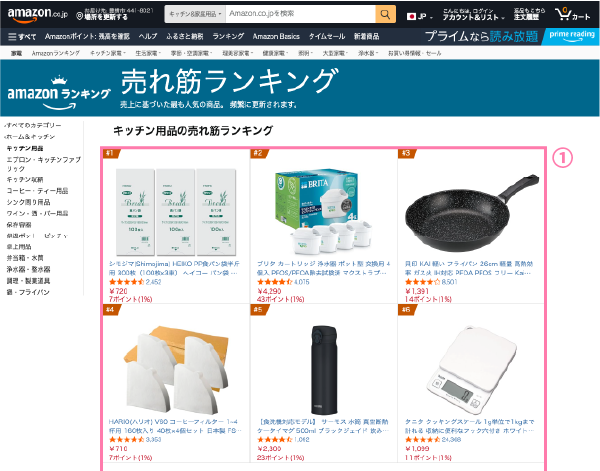Open the タイムセール nav menu item

coord(327,36)
